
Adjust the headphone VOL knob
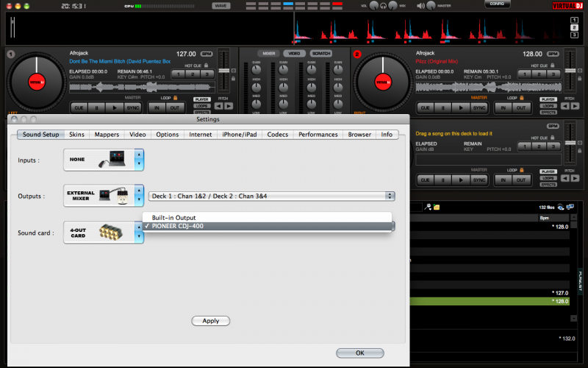(x=374, y=6)
